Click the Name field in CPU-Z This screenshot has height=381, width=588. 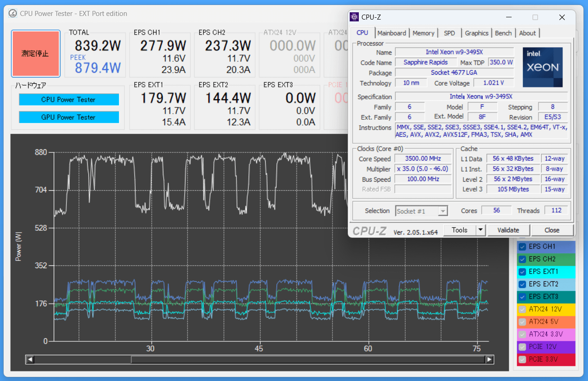[454, 52]
